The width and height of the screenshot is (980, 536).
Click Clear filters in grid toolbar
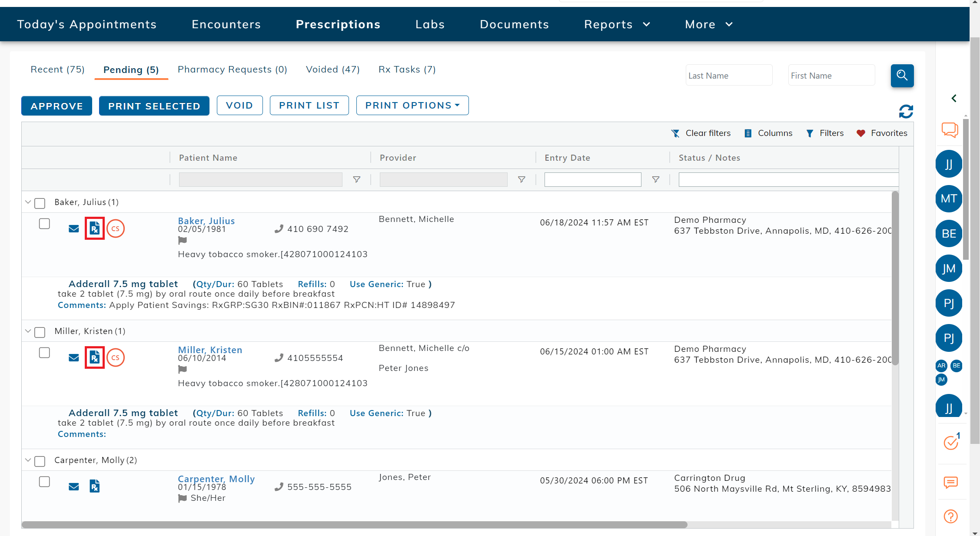pyautogui.click(x=701, y=133)
